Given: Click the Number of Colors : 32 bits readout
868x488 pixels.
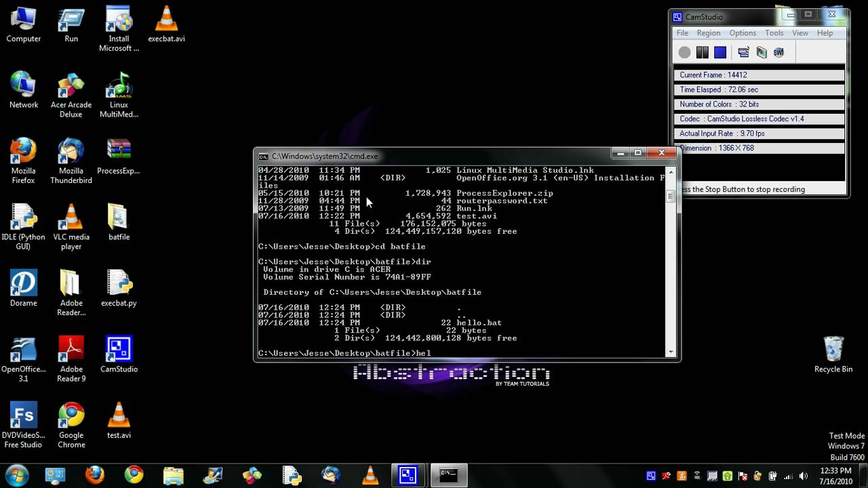Looking at the screenshot, I should [759, 104].
